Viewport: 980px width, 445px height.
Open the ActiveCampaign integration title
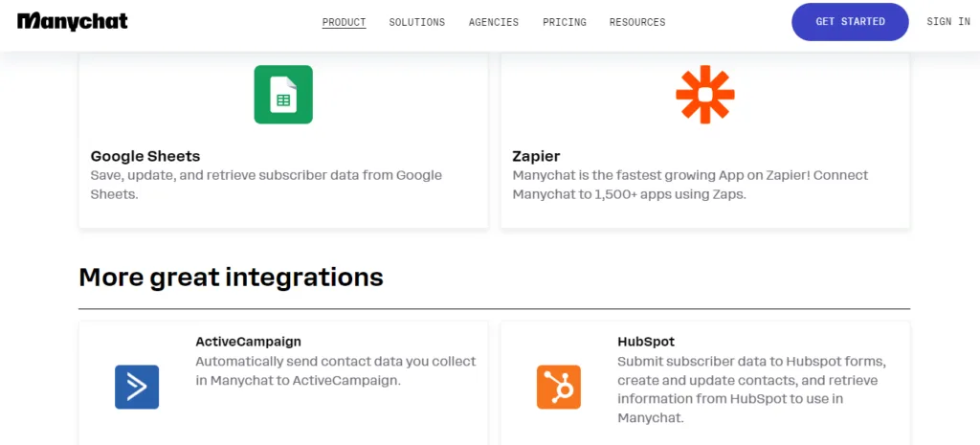pyautogui.click(x=248, y=341)
